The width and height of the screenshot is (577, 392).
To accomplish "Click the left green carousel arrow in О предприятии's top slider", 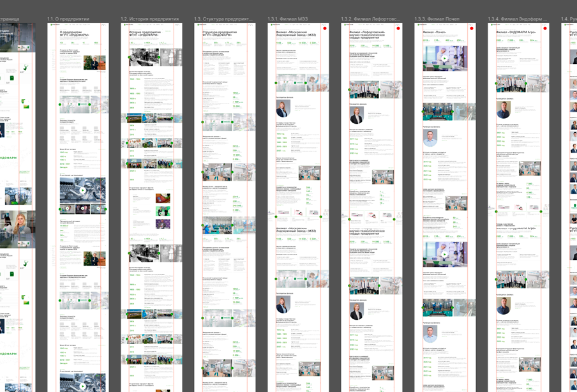I will [x=60, y=104].
